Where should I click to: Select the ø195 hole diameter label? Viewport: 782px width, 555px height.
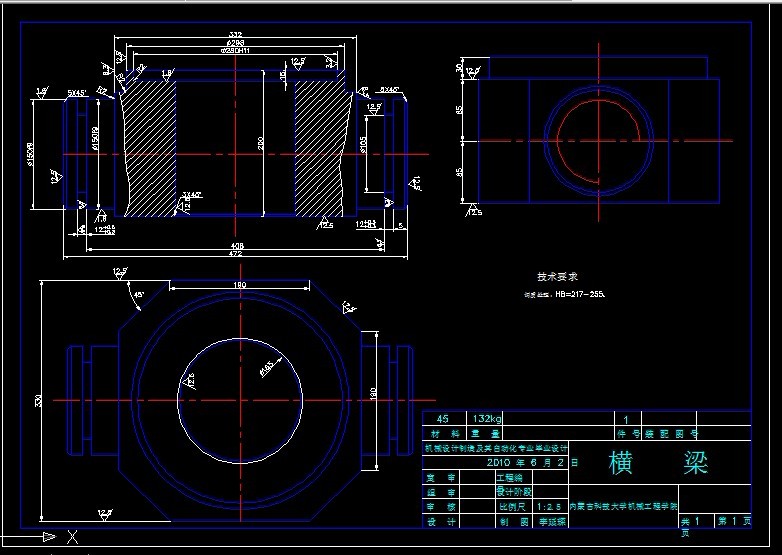tap(267, 369)
